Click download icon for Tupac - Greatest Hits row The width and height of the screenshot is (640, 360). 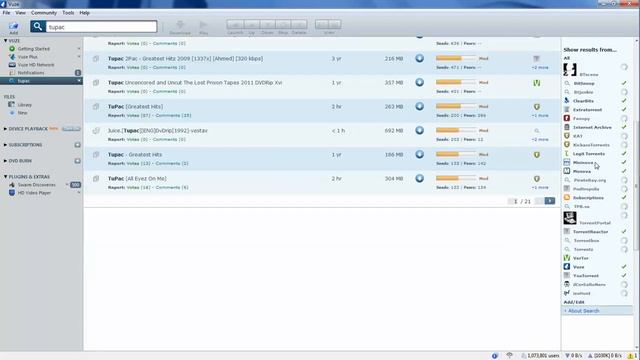click(420, 155)
